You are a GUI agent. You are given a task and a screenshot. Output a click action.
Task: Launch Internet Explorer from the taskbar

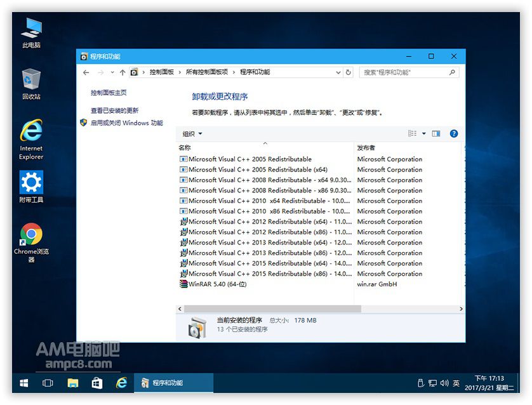pos(121,383)
